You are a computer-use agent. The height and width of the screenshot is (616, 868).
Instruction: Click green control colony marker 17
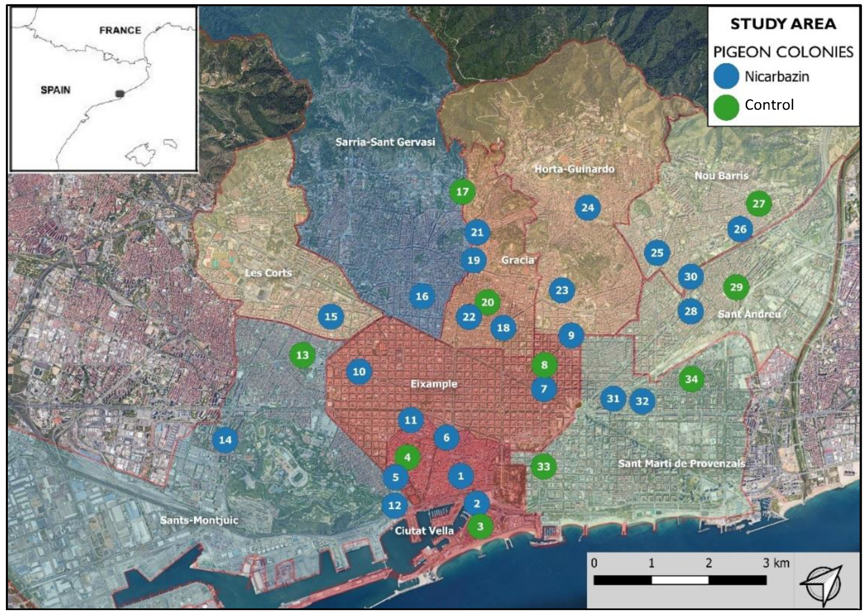(462, 192)
